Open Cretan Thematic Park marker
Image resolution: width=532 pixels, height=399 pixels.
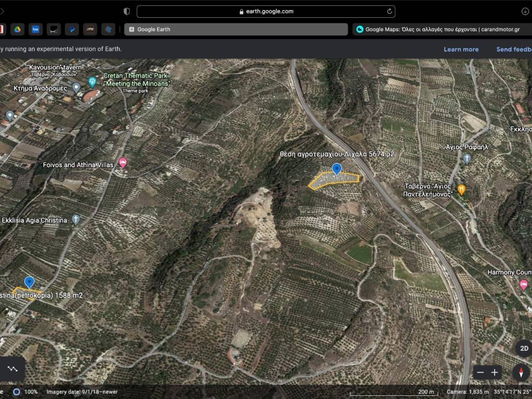[x=92, y=82]
